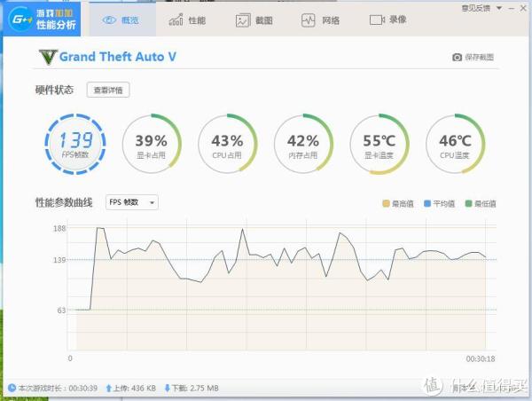This screenshot has width=532, height=401.
Task: Open the FPS 帧数 parameter dropdown
Action: coord(131,202)
